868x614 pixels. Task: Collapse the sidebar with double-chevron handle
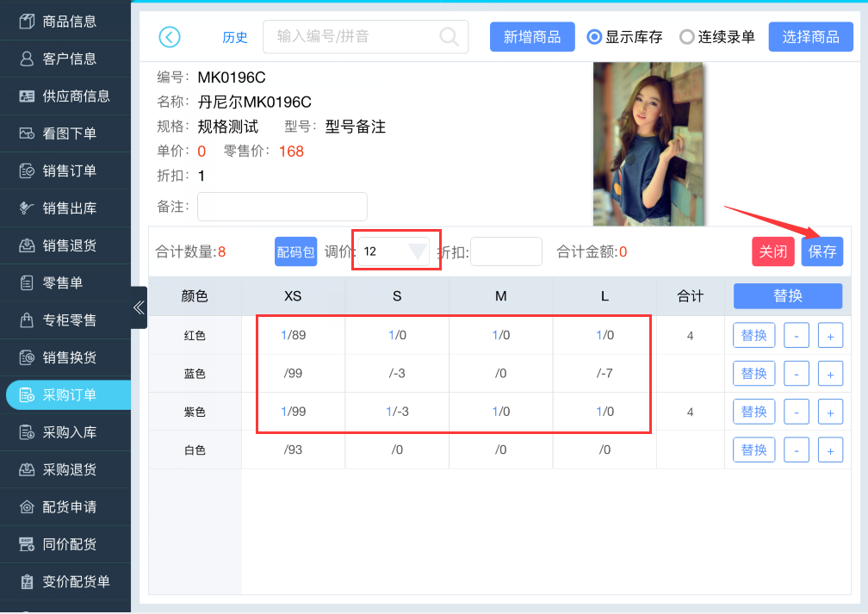139,307
